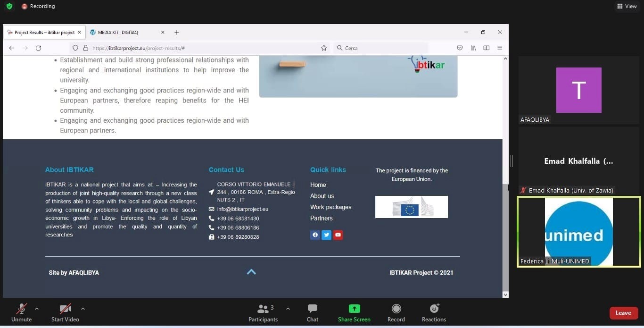
Task: Select Federica Li Muli-UNIMED video tile
Action: tap(578, 232)
